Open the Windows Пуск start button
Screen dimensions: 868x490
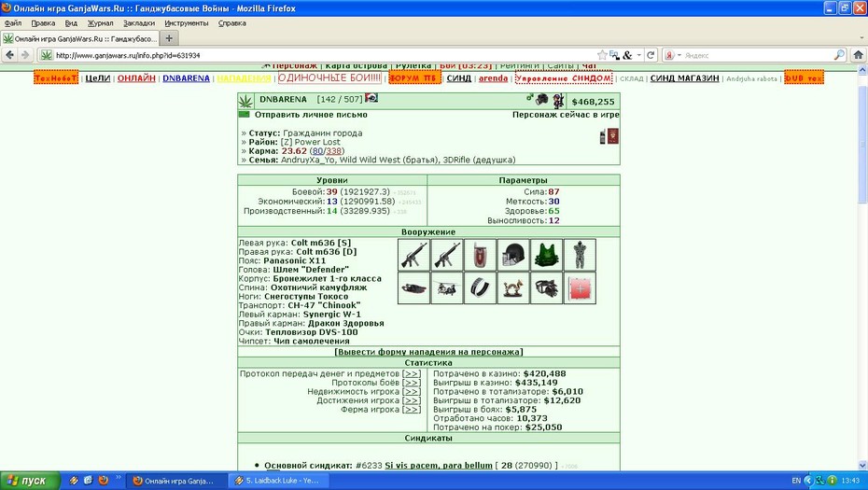pos(30,481)
